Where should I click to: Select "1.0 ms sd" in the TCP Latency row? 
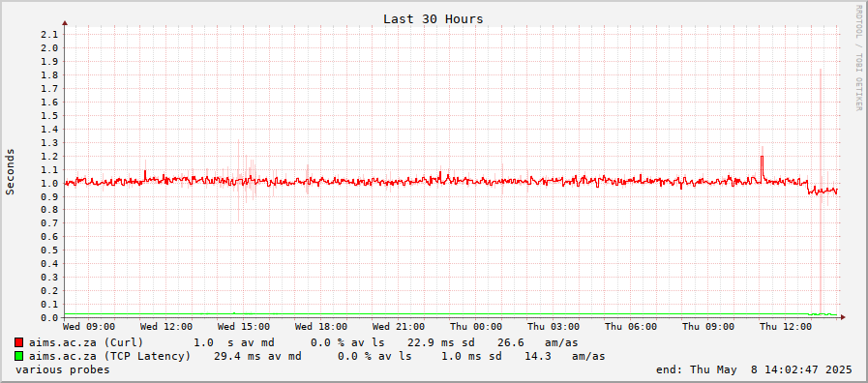pos(471,356)
